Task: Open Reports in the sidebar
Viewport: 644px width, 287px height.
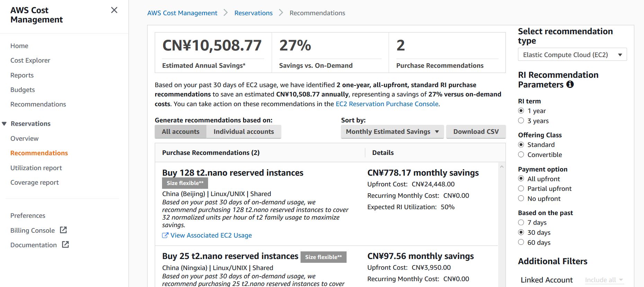Action: pos(22,75)
